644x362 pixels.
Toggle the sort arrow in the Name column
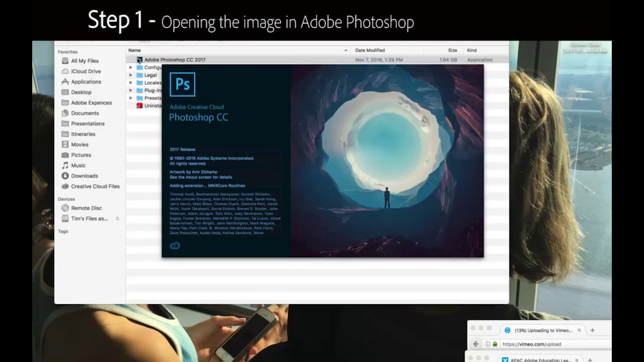pyautogui.click(x=346, y=50)
